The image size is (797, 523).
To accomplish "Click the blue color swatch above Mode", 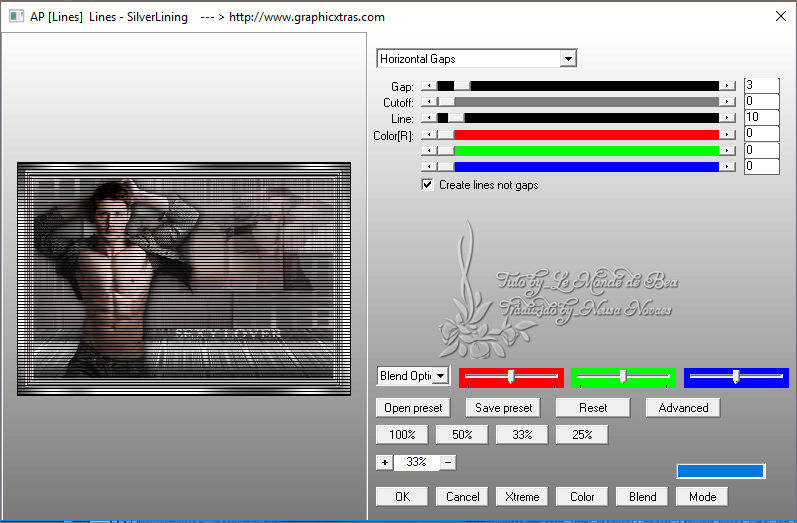I will 721,471.
